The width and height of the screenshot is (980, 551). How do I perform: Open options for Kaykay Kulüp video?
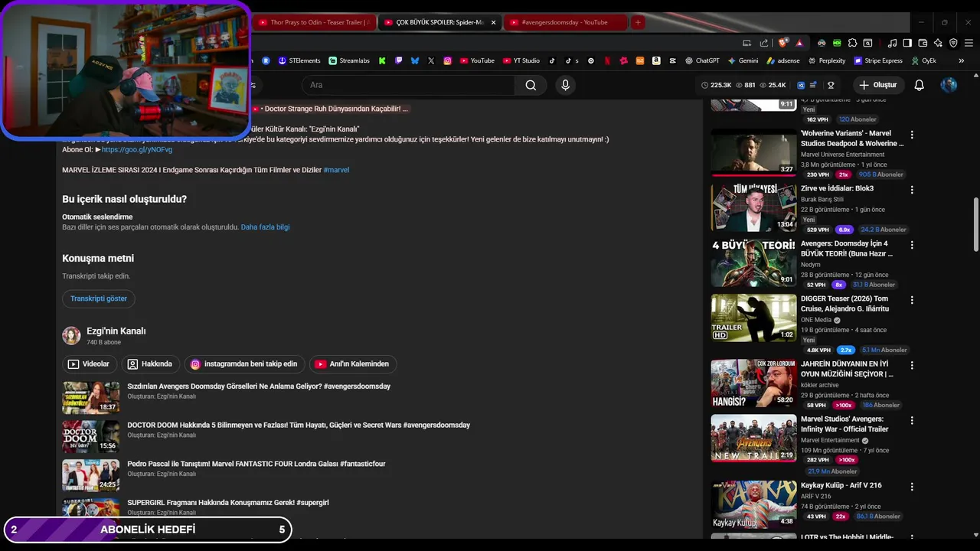pyautogui.click(x=911, y=486)
